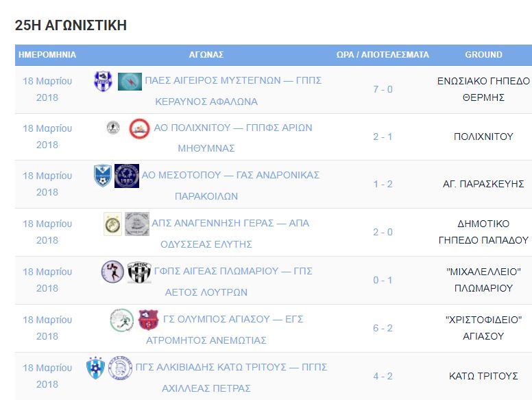The width and height of the screenshot is (532, 400).
Task: Click the ΑΛΚΙΒΙΑΔΗΣ ΚΑΤΩ ΤΡΙΤΟΥΣ blue star crest
Action: [95, 367]
